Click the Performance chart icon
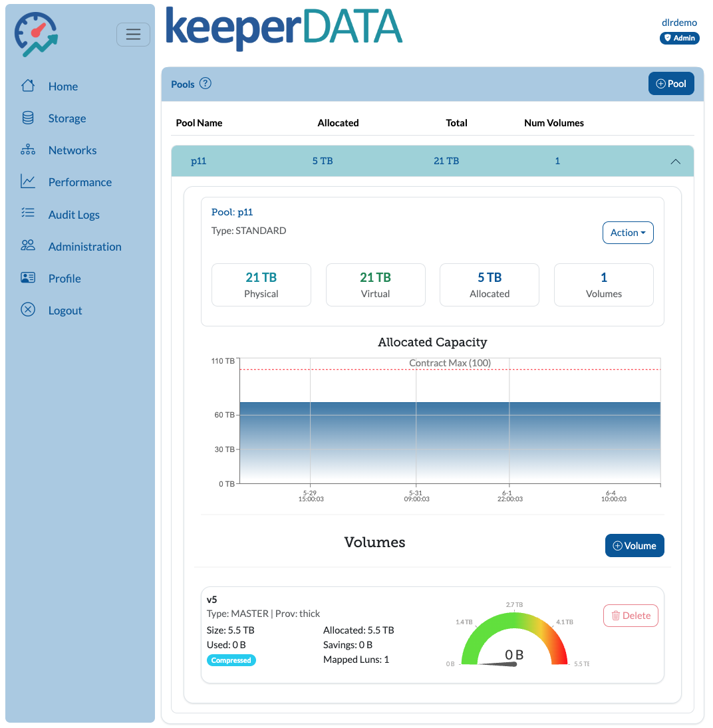 coord(28,182)
